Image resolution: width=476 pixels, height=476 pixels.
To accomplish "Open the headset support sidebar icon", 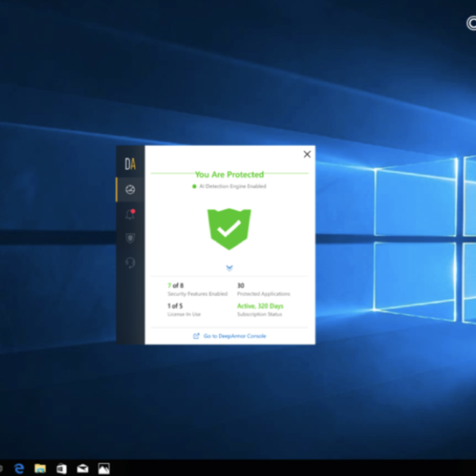I will tap(130, 263).
